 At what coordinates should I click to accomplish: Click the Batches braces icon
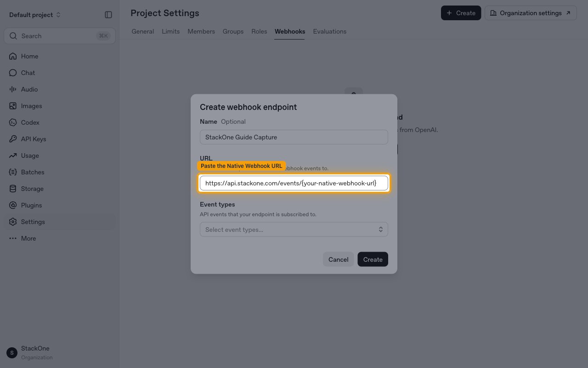pos(13,172)
